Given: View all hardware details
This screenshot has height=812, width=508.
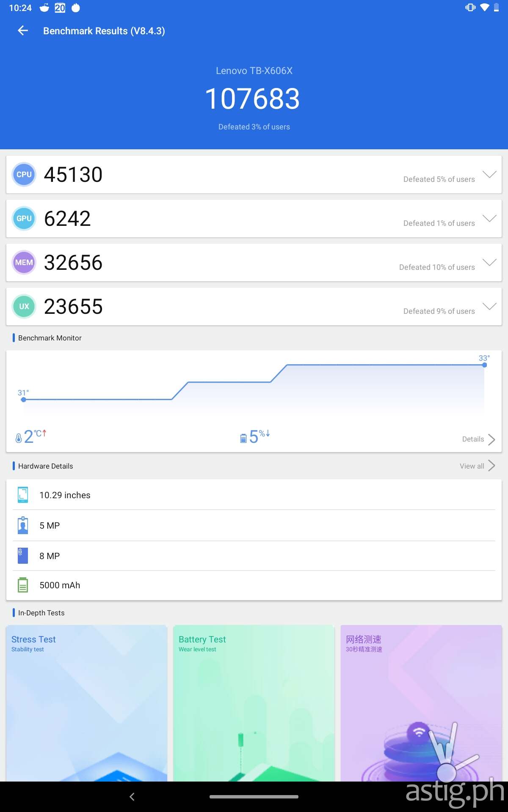Looking at the screenshot, I should (472, 466).
